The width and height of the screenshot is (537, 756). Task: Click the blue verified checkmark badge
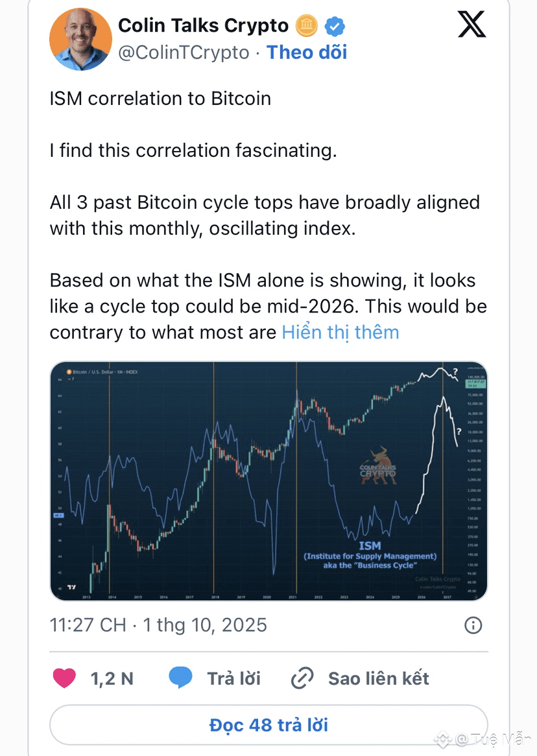click(x=335, y=27)
